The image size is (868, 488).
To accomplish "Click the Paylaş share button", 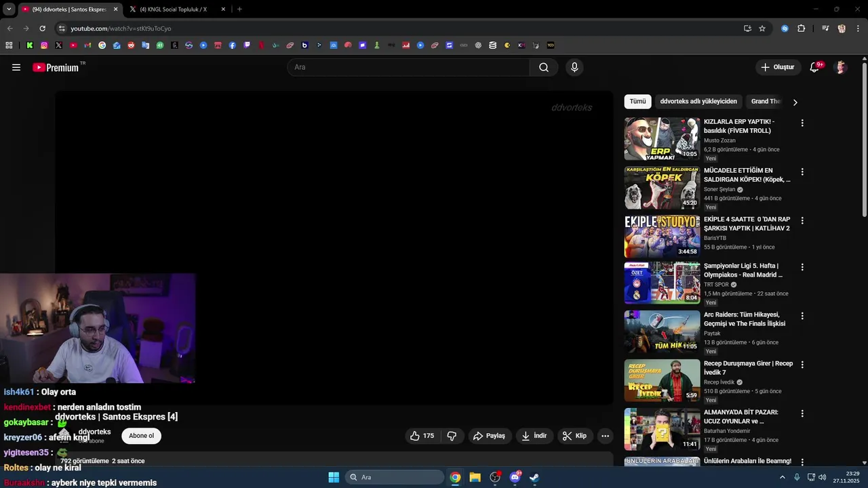I will pos(489,436).
